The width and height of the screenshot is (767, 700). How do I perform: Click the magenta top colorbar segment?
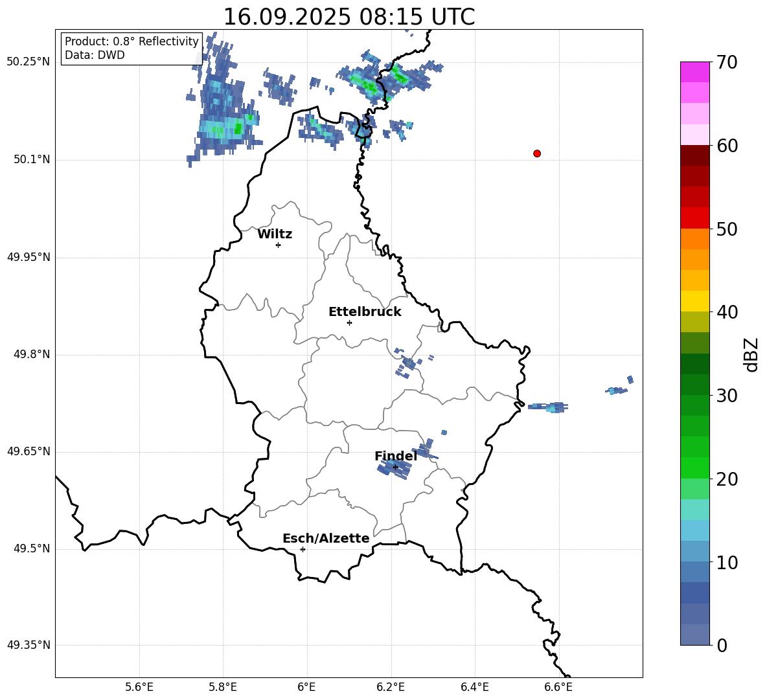(694, 72)
